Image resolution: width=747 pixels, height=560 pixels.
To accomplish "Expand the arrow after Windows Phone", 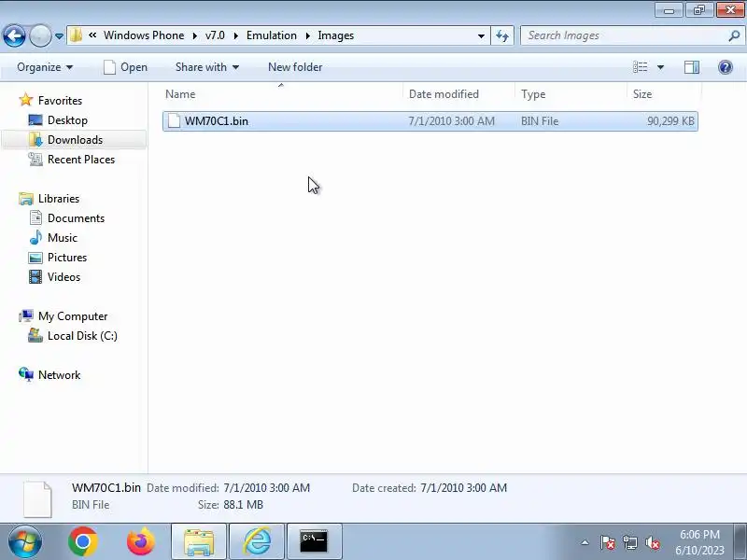I will click(x=195, y=35).
